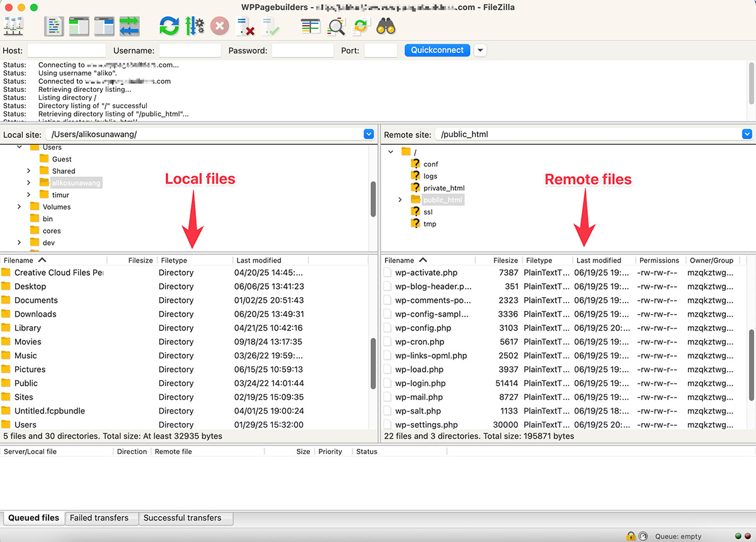
Task: Select the conf folder in remote tree
Action: coord(431,164)
